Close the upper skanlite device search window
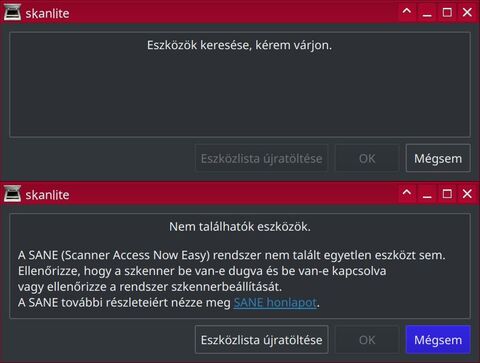This screenshot has height=363, width=480. [467, 13]
